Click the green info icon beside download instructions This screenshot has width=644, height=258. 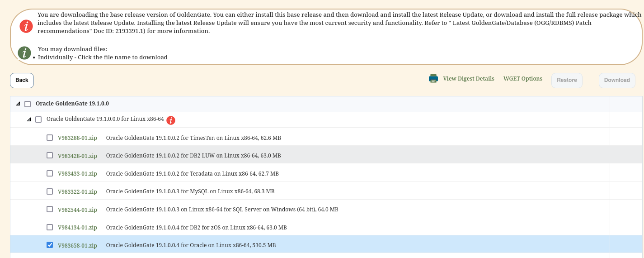24,53
